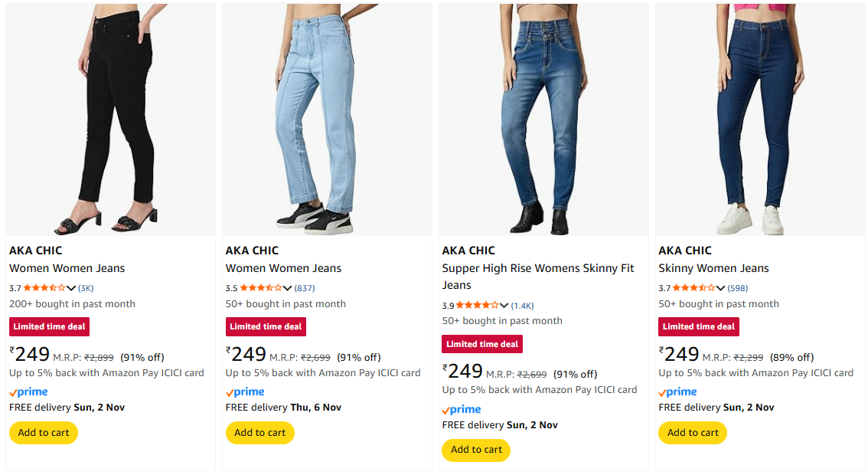
Task: View the 1.4K reviews link
Action: point(523,306)
